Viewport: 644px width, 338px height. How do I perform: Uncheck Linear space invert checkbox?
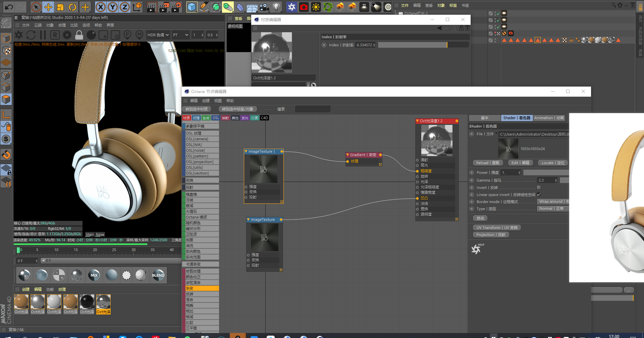(539, 195)
